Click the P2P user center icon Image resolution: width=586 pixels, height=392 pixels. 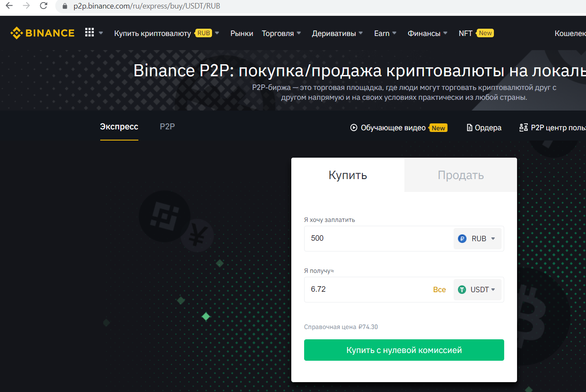click(x=523, y=128)
